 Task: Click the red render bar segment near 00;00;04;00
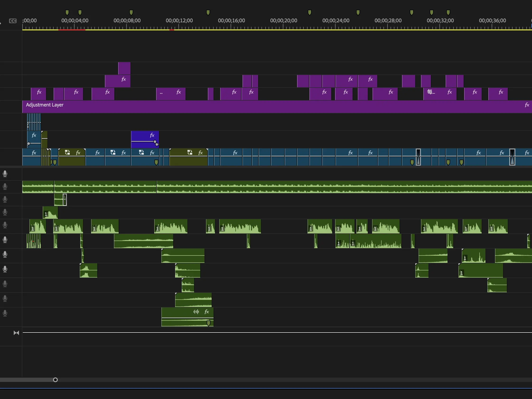72,30
